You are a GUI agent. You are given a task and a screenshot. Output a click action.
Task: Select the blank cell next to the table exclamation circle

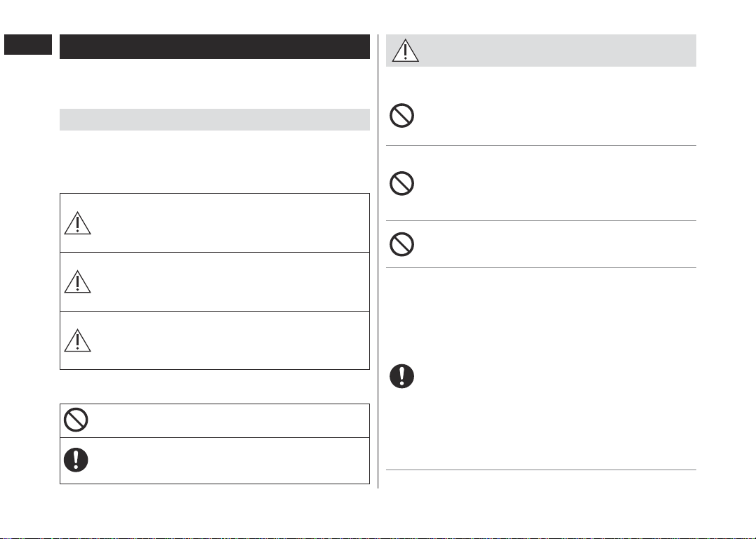point(230,461)
